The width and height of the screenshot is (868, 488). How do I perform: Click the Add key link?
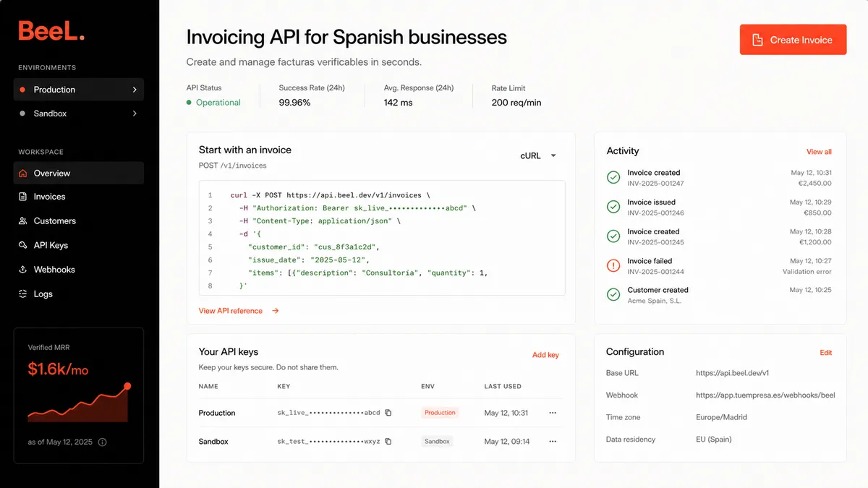coord(545,355)
